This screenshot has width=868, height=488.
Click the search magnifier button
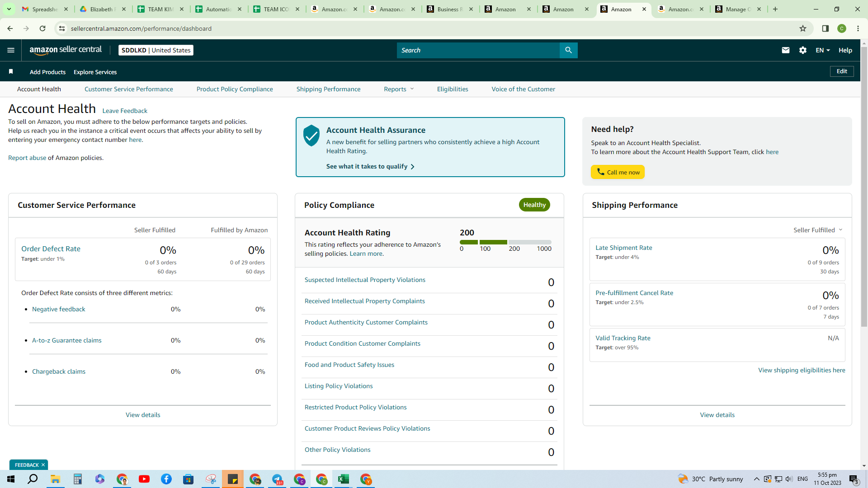[568, 50]
